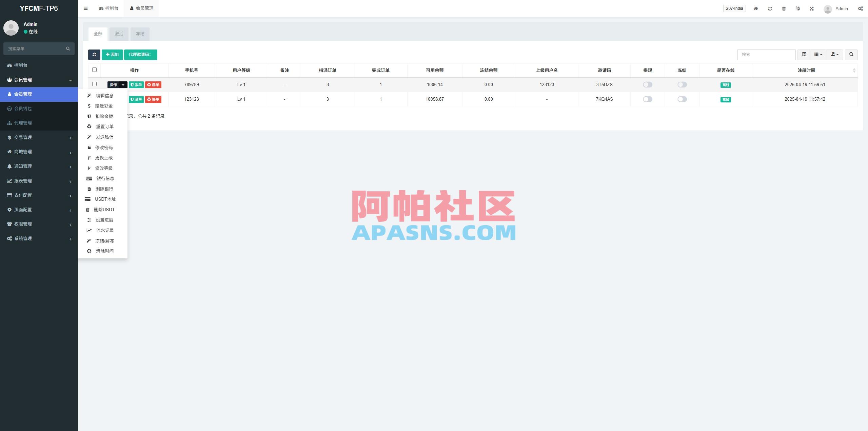
Task: Toggle 提现 switch for user 789789
Action: tap(647, 84)
